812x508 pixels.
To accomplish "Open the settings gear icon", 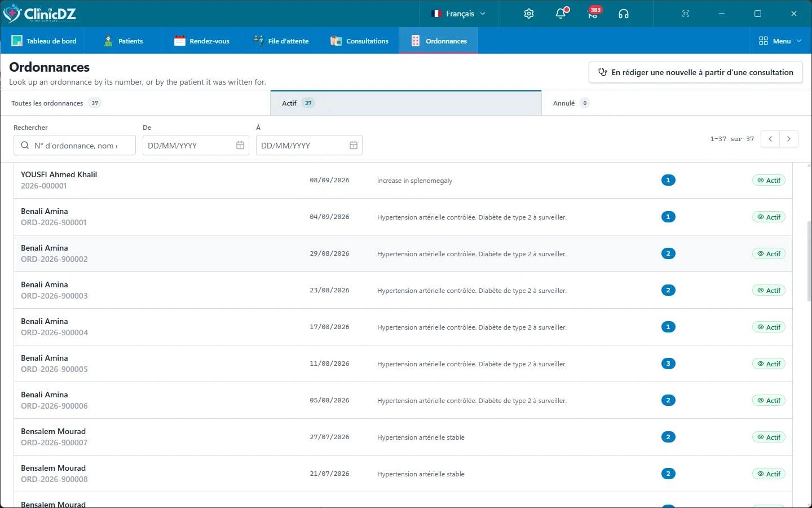I will click(529, 14).
